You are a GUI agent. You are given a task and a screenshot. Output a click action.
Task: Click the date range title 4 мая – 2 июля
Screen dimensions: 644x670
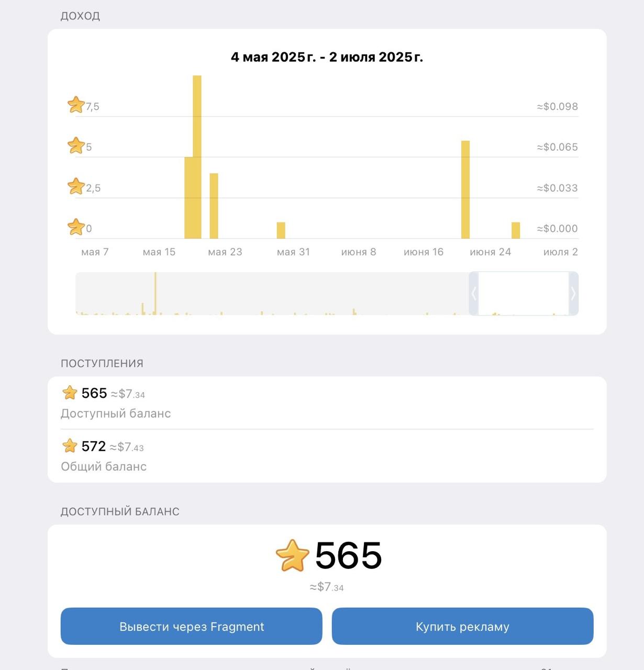pyautogui.click(x=327, y=57)
